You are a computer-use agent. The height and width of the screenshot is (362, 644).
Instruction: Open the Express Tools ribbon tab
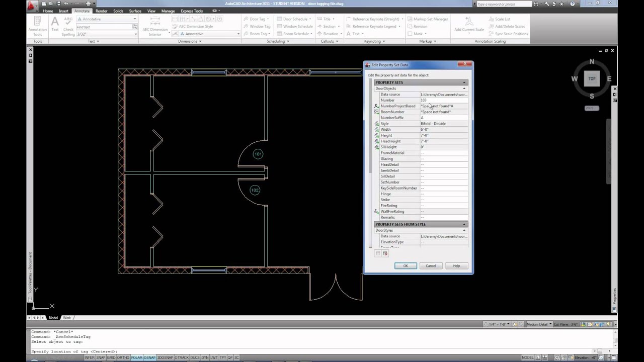coord(192,11)
